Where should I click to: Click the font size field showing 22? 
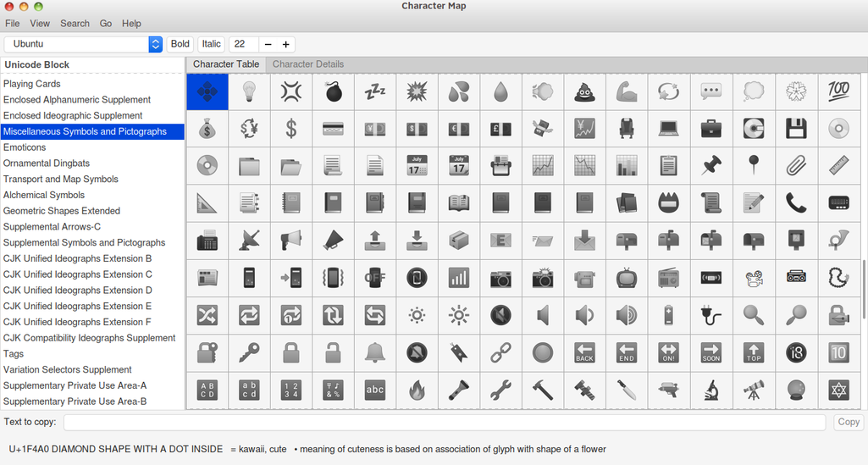[x=244, y=44]
